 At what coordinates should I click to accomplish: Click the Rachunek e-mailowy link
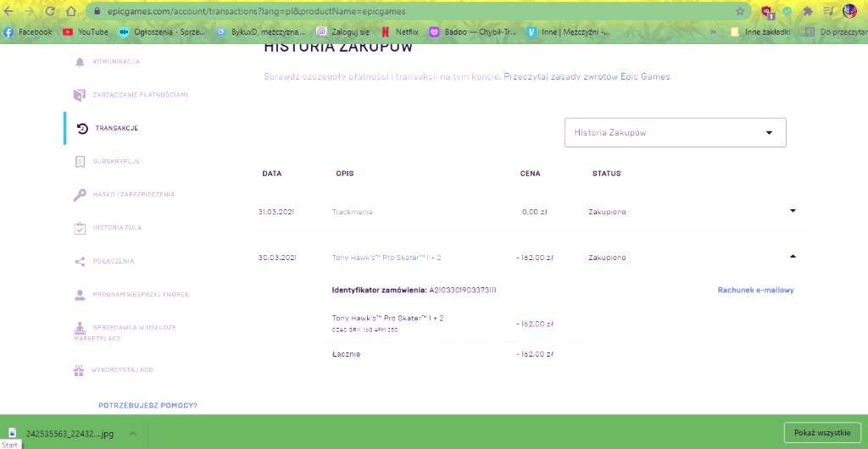(755, 290)
